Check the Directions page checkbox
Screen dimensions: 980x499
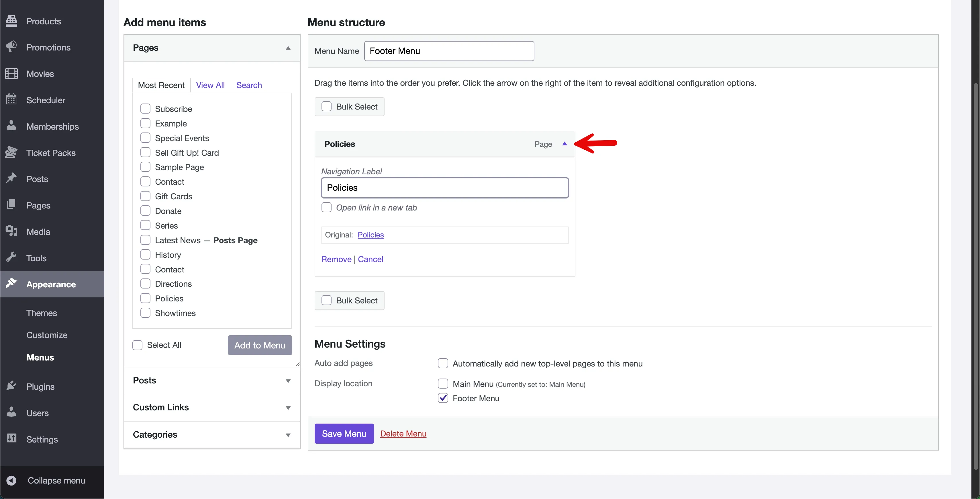145,284
